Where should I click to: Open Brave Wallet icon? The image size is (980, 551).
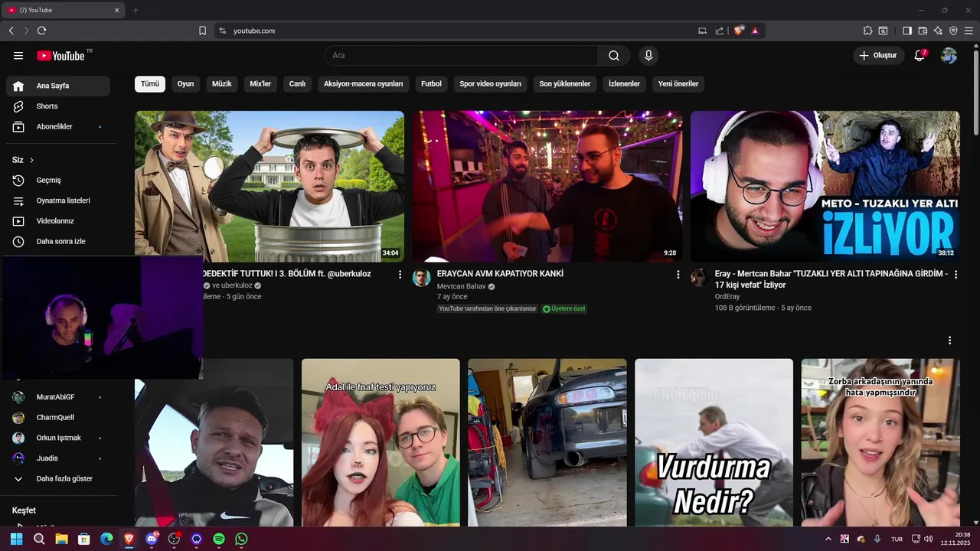(923, 31)
